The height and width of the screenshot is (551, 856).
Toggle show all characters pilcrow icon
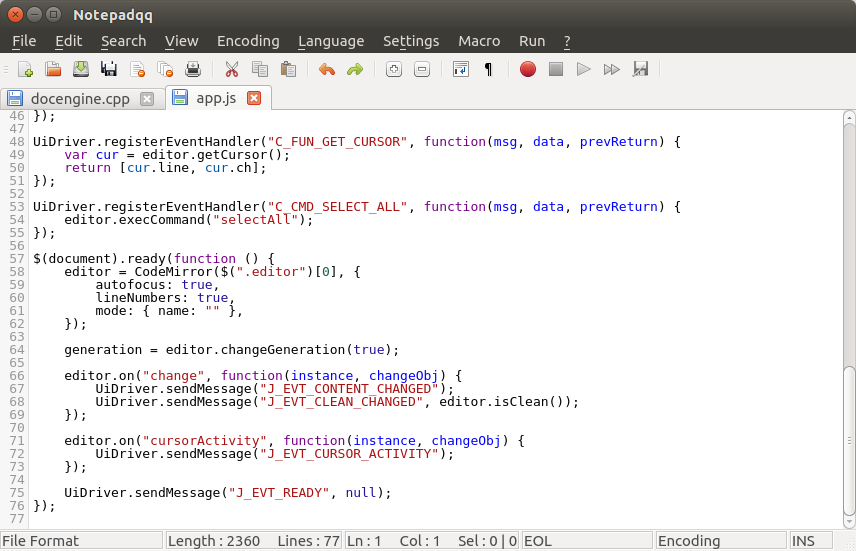coord(488,69)
